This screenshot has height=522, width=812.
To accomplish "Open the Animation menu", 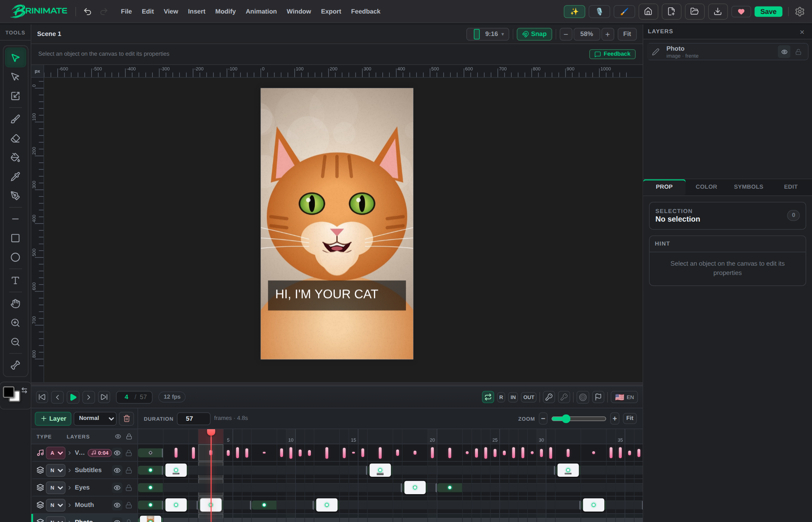I will [261, 12].
